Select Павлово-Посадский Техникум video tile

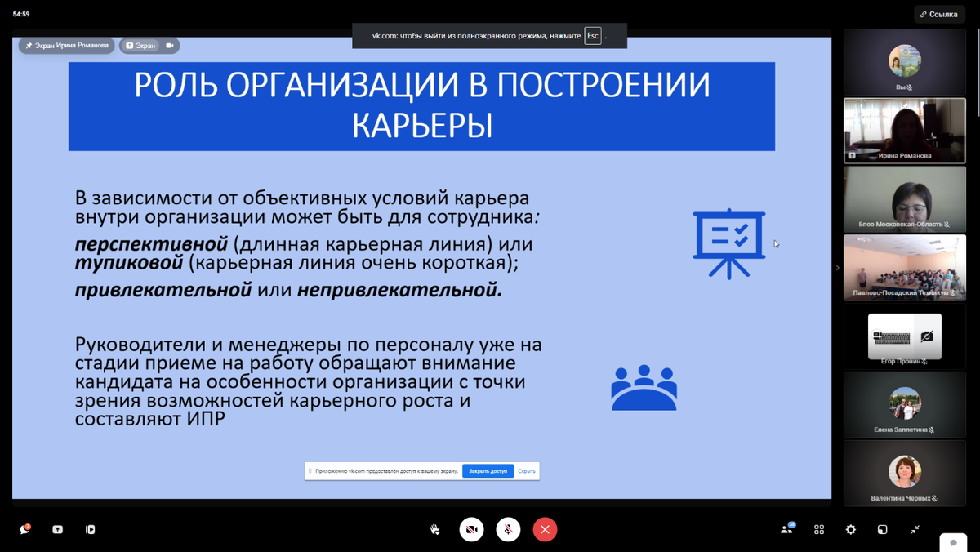904,267
